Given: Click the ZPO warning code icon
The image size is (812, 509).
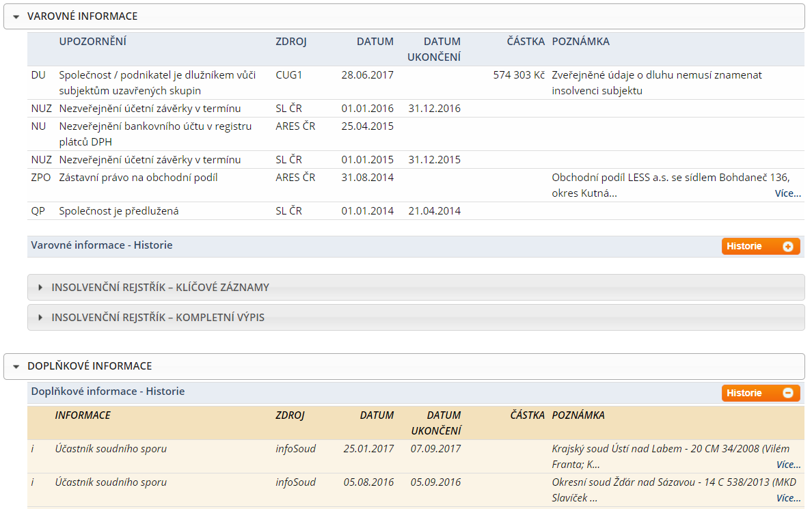Looking at the screenshot, I should (41, 178).
